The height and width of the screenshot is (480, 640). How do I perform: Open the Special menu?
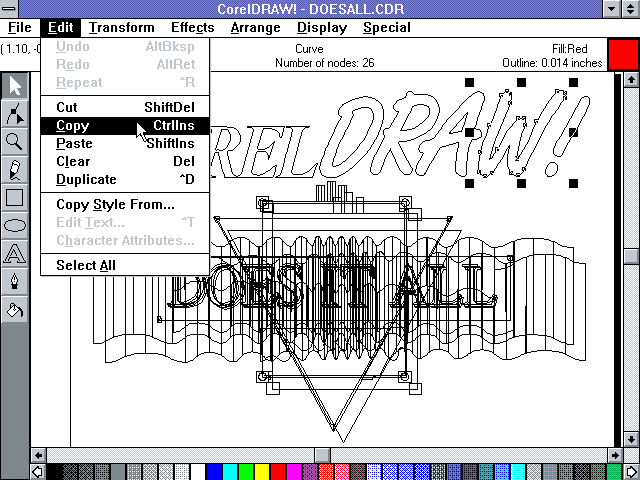(x=387, y=28)
